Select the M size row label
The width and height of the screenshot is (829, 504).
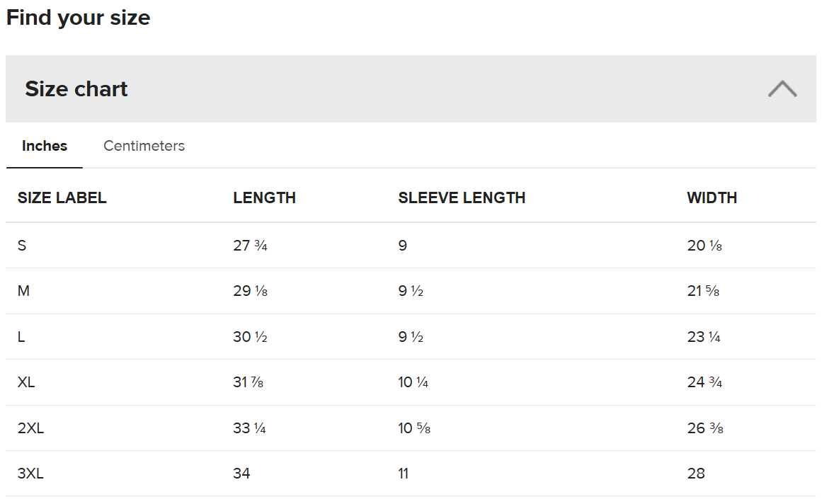click(23, 291)
